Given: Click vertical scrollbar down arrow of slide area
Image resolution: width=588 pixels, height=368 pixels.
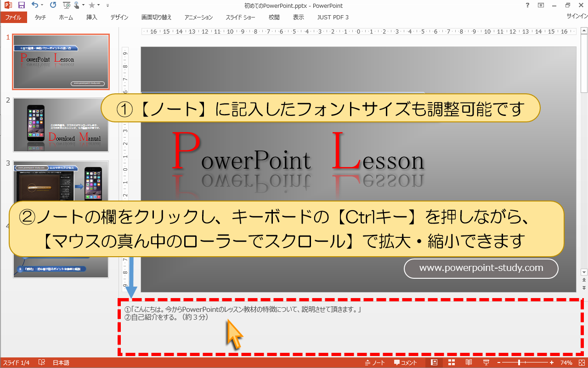Looking at the screenshot, I should (584, 272).
